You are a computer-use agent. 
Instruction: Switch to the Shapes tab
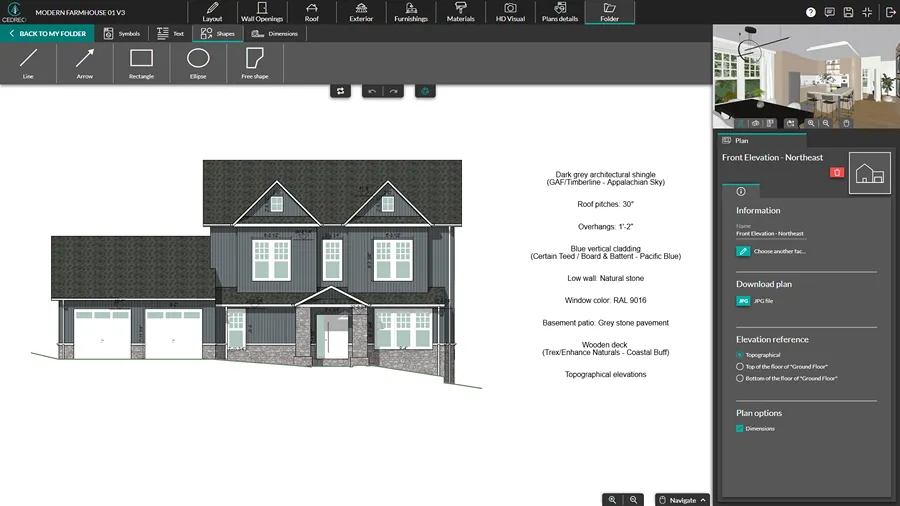218,34
